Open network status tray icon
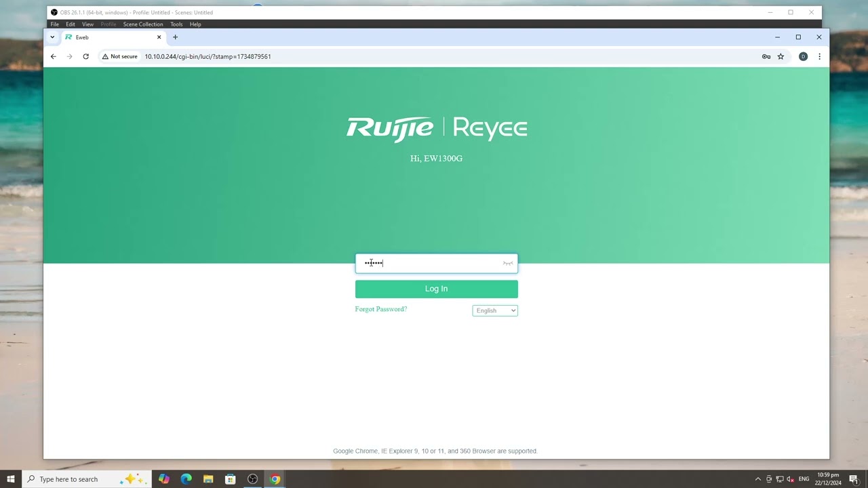The width and height of the screenshot is (868, 488). (780, 479)
